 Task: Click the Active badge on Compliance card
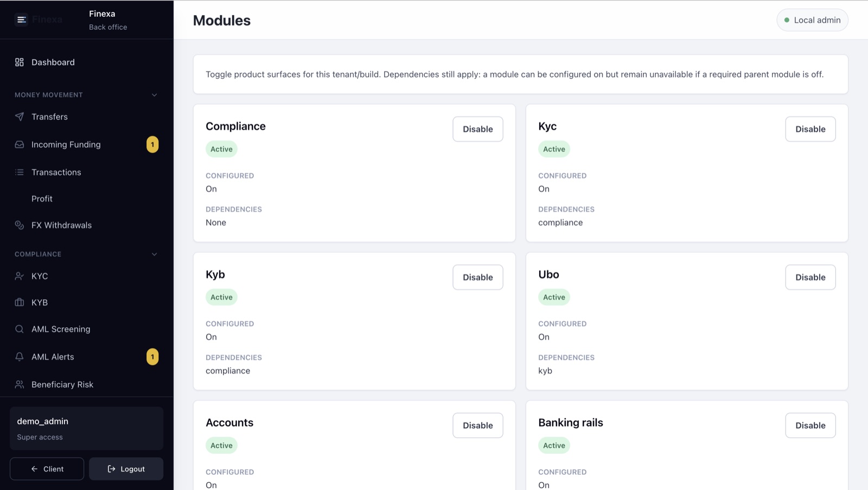pyautogui.click(x=221, y=149)
